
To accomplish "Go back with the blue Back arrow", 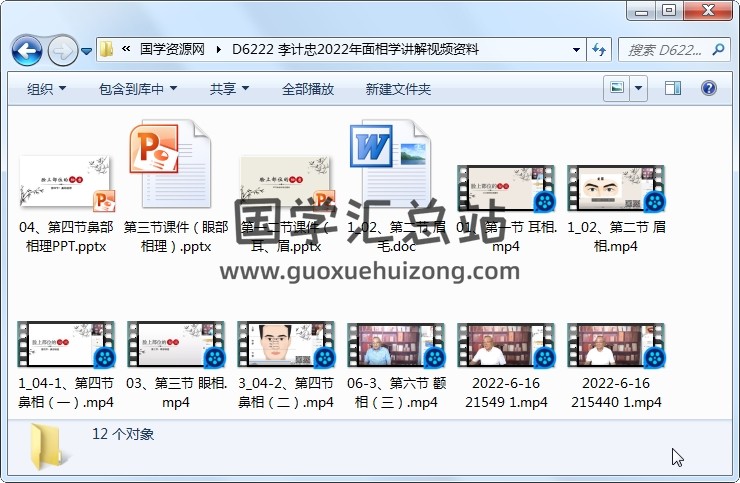I will tap(27, 50).
